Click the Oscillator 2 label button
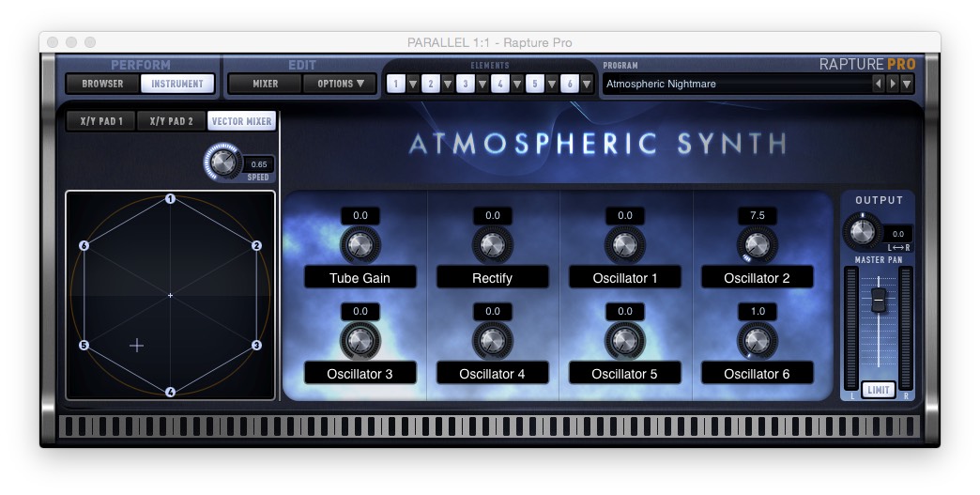 pyautogui.click(x=757, y=277)
